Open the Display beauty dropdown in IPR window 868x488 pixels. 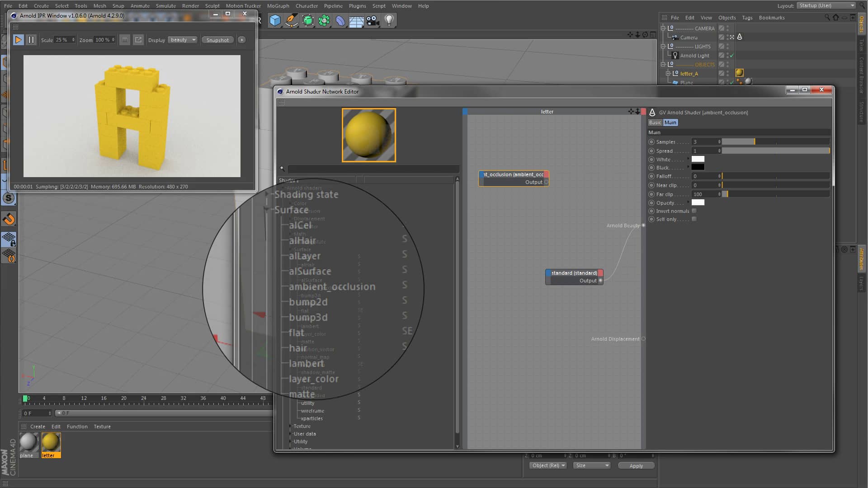(182, 40)
